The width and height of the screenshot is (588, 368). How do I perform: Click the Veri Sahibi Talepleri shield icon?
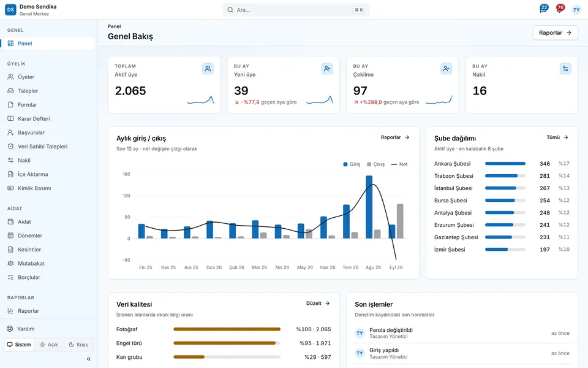(10, 147)
